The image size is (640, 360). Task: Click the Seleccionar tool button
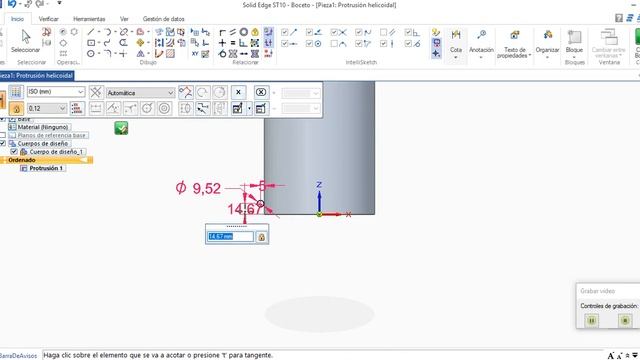coord(25,41)
